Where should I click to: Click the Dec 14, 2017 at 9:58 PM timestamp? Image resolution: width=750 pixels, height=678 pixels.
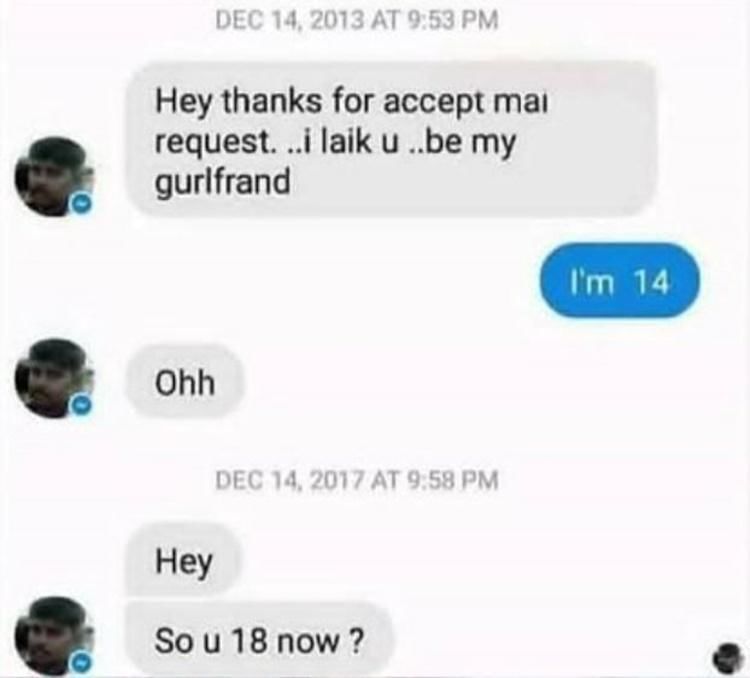[x=357, y=480]
